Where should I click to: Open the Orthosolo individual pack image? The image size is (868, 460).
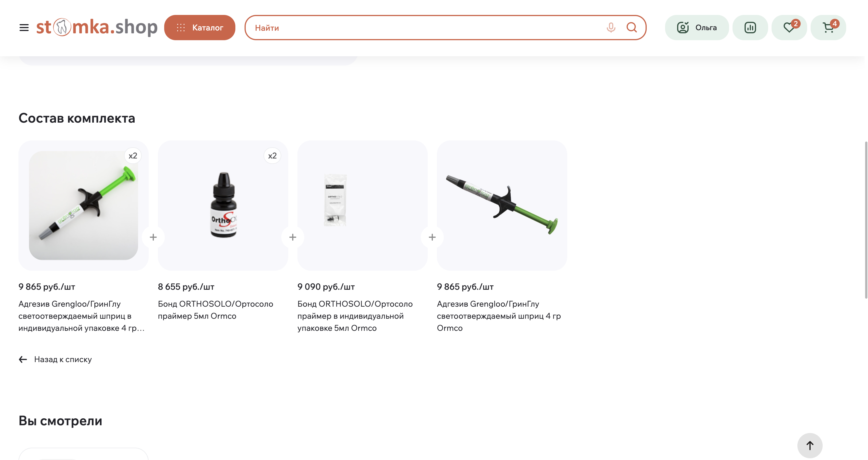click(363, 206)
